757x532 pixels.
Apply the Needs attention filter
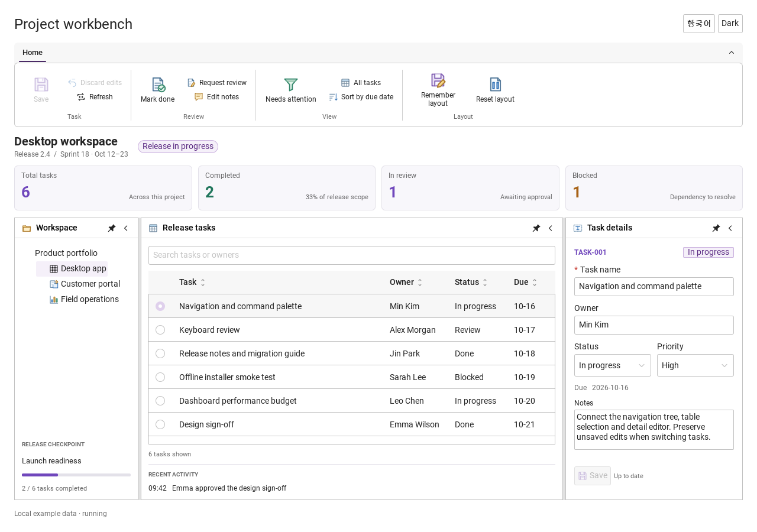coord(291,90)
